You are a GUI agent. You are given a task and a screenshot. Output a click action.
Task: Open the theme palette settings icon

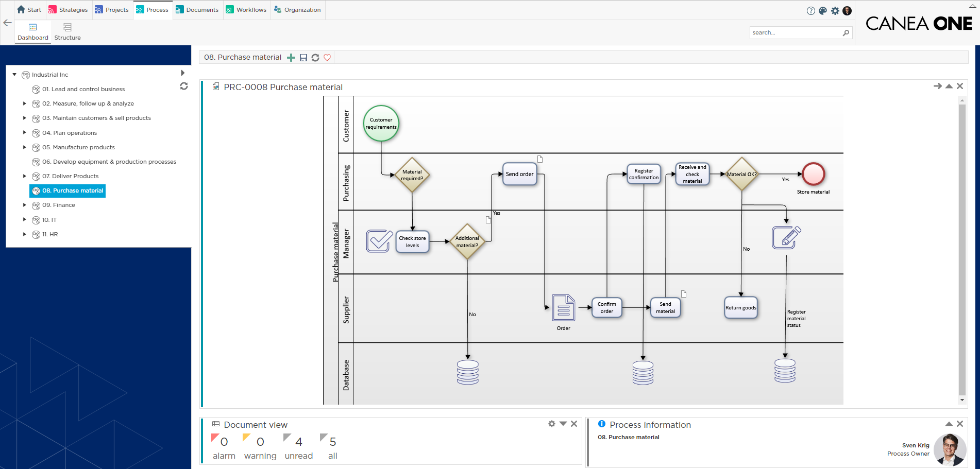pos(823,10)
